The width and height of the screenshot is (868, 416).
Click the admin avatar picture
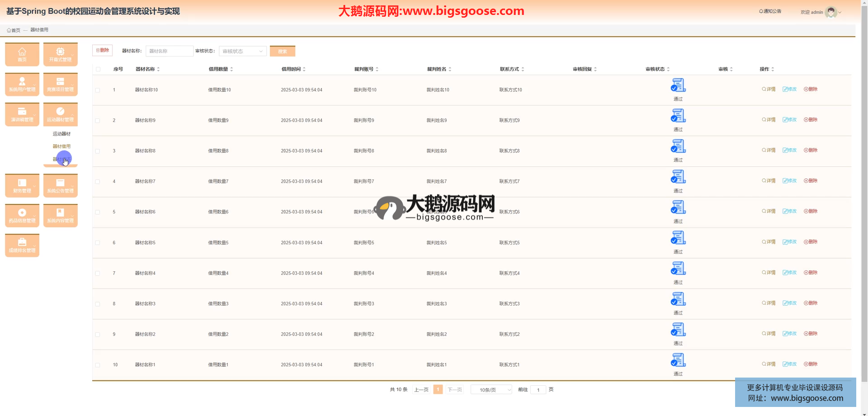pos(830,12)
